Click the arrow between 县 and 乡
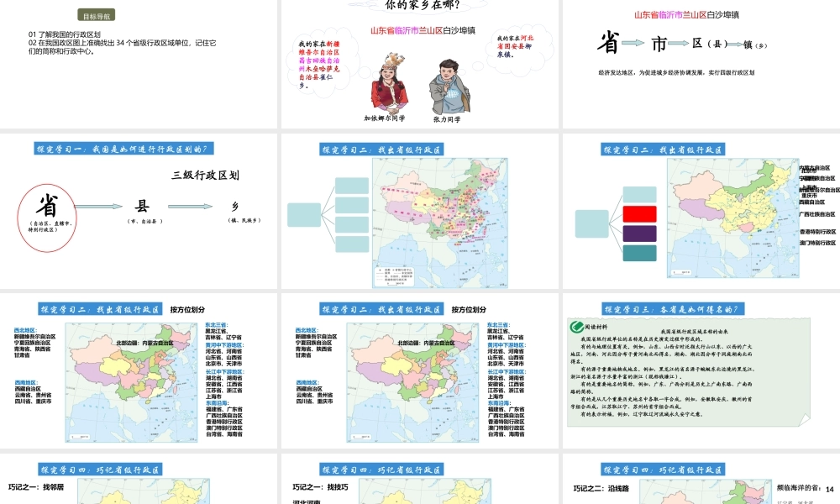 pos(190,206)
